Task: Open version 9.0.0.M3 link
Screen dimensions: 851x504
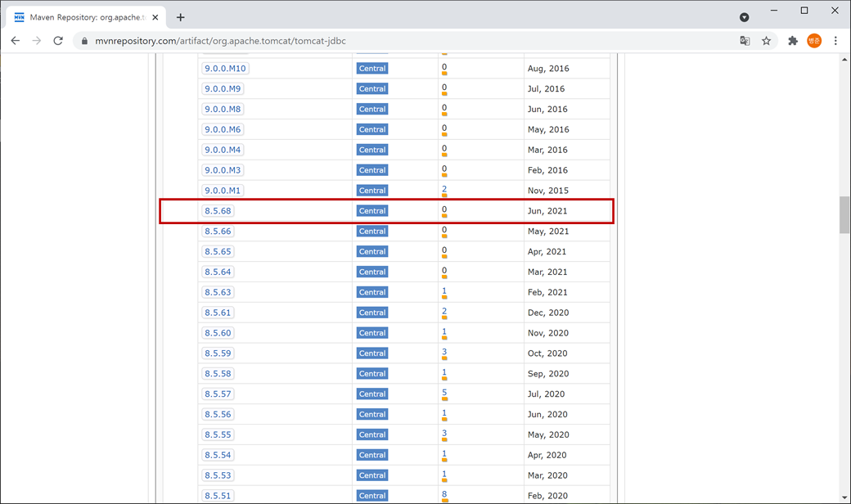Action: [223, 170]
